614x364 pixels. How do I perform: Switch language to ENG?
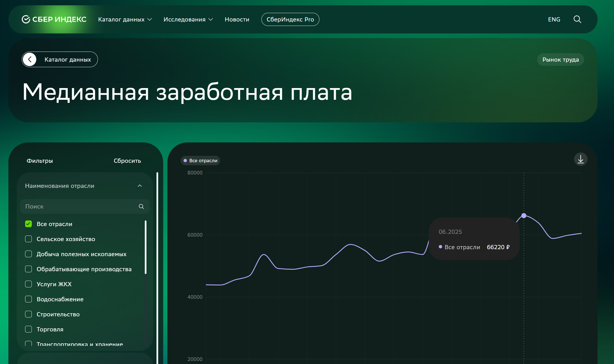(554, 20)
